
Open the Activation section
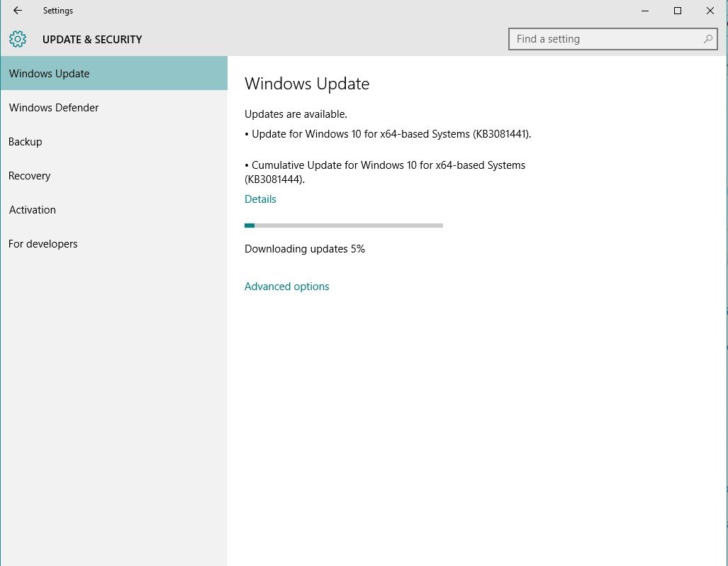pos(113,209)
